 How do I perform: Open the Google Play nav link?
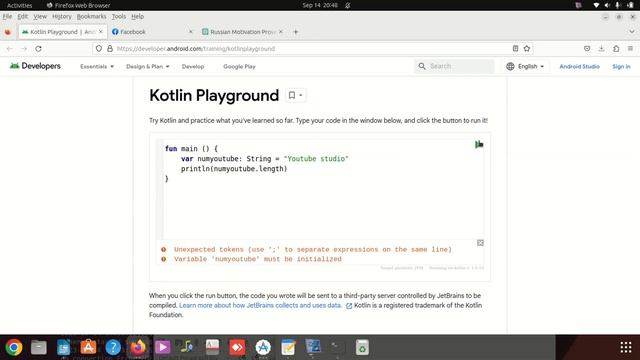[x=239, y=66]
